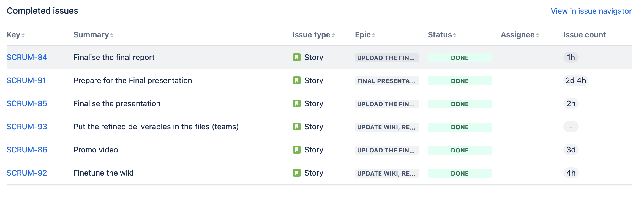This screenshot has width=644, height=197.
Task: Click the Story icon for SCRUM-93
Action: click(x=296, y=127)
